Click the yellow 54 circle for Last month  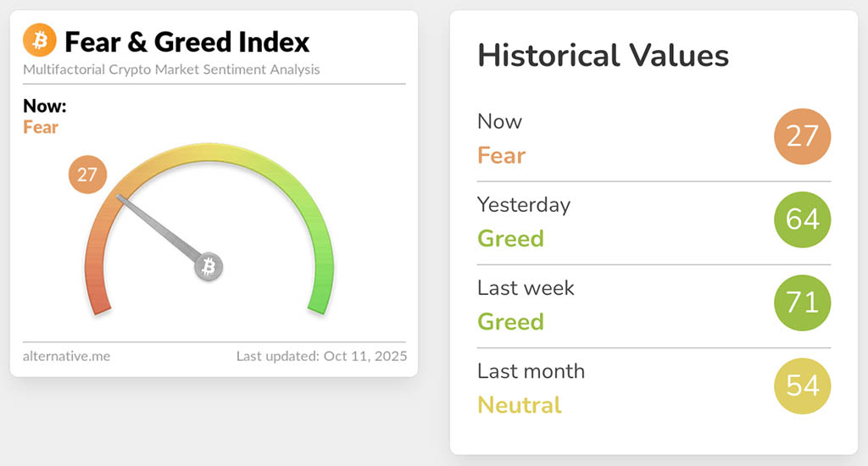tap(803, 386)
